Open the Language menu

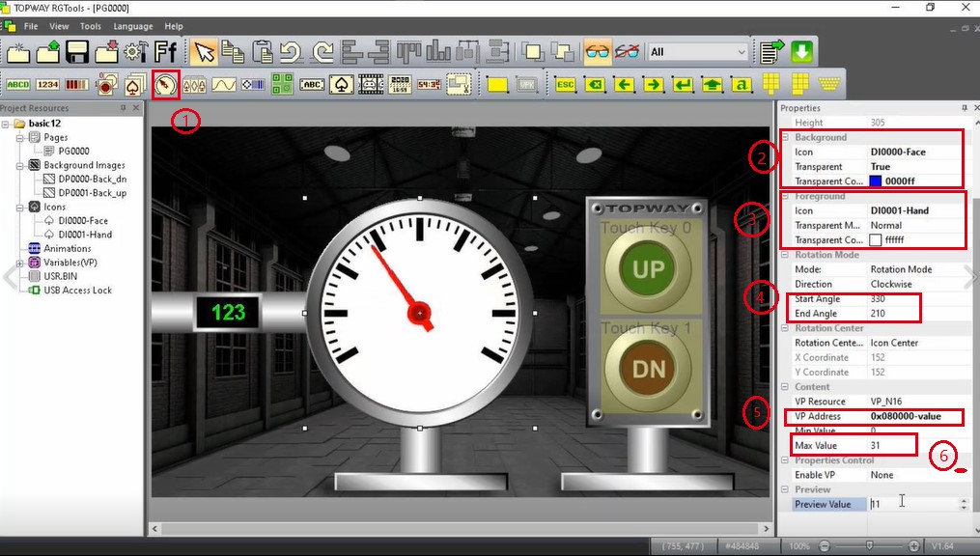pos(133,26)
